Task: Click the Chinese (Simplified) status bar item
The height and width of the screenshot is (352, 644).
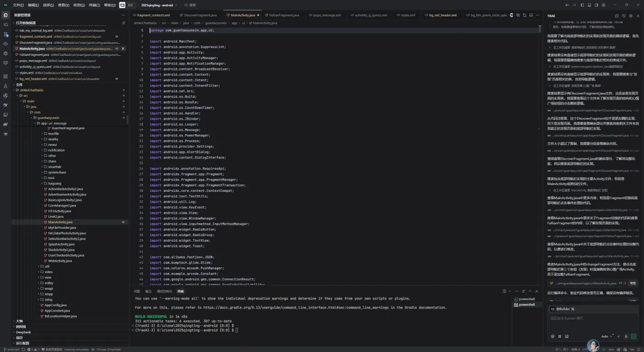Action: pos(109,349)
